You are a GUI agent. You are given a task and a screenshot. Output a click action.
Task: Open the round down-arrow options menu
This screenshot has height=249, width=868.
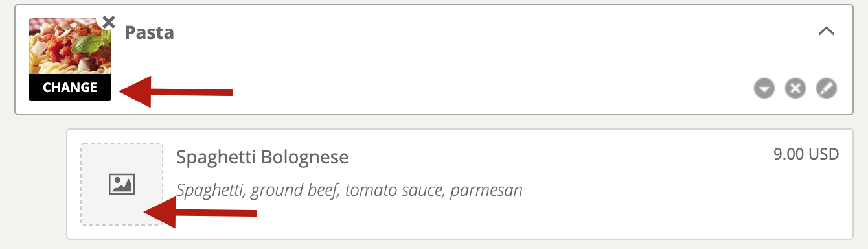[x=764, y=88]
